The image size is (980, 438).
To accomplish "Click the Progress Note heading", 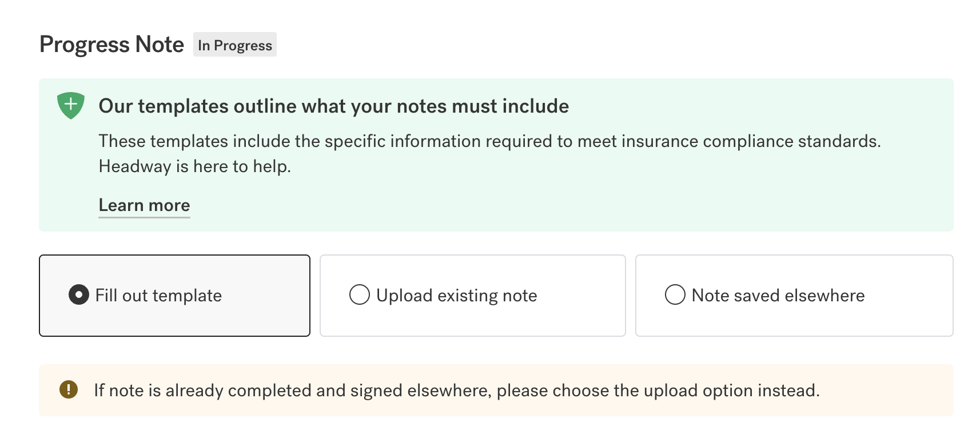I will point(111,45).
